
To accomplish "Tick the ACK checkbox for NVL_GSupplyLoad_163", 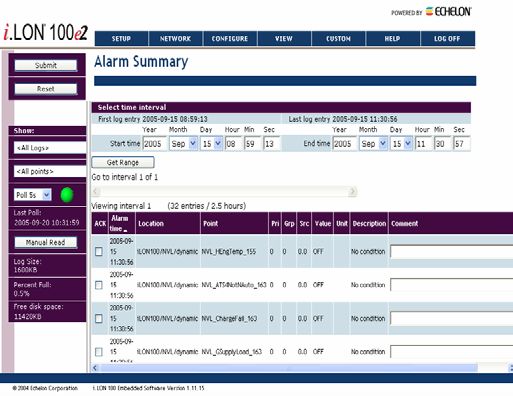I will pos(99,352).
